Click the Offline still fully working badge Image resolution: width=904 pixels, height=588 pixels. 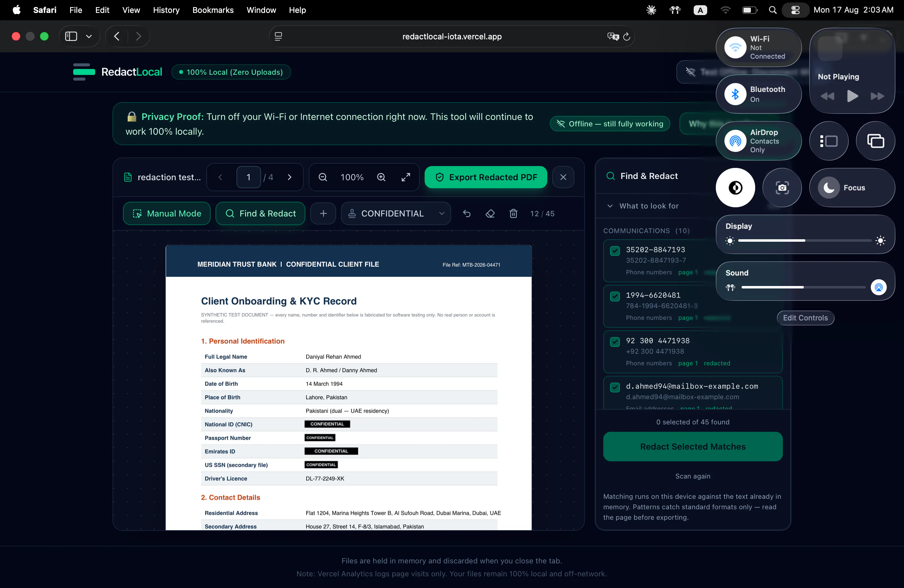click(610, 124)
